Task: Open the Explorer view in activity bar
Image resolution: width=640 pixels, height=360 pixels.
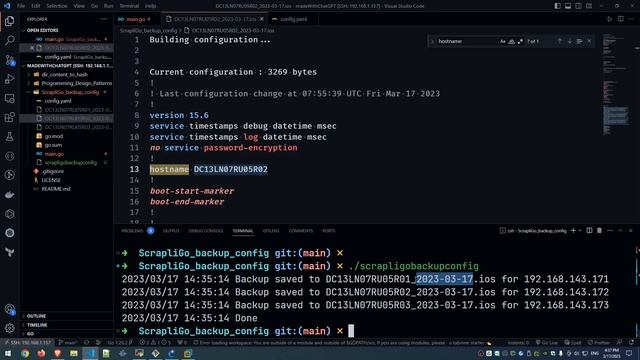Action: [10, 21]
